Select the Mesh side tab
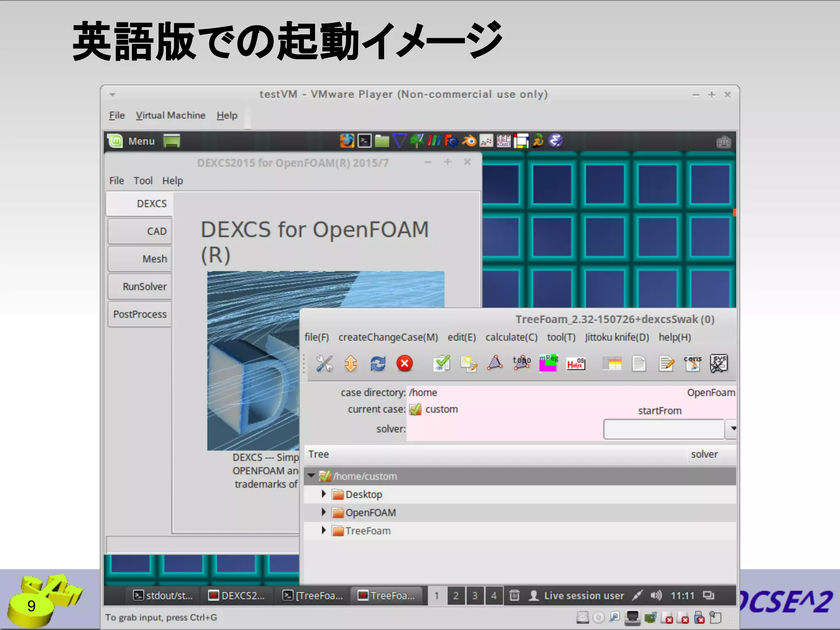 pos(140,259)
